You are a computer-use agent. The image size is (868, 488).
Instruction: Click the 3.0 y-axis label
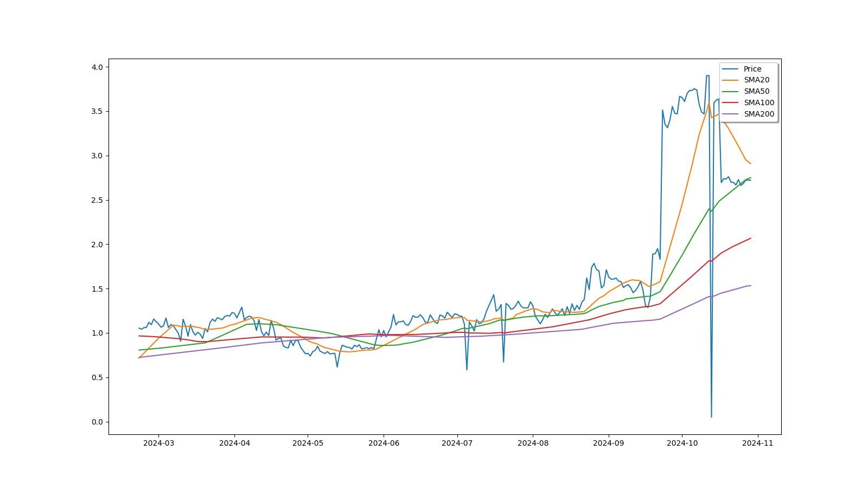97,156
